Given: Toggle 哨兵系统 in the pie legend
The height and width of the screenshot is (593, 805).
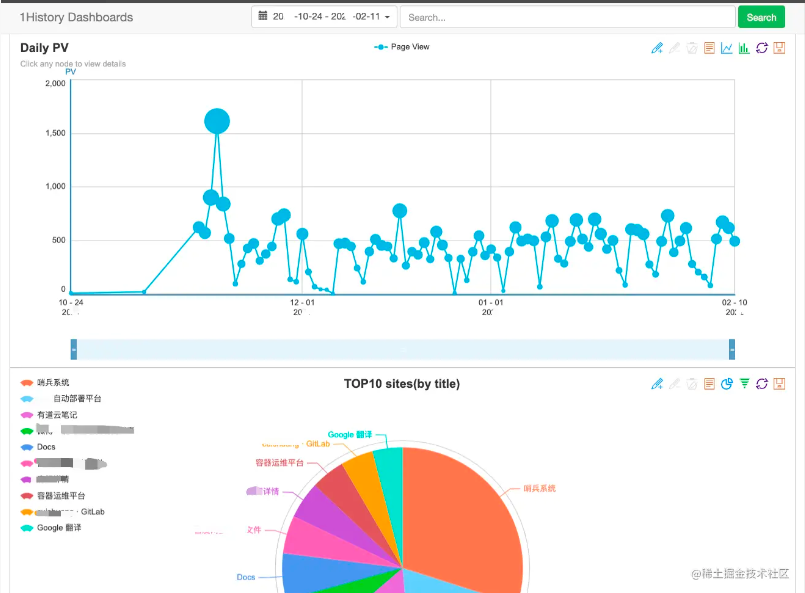Looking at the screenshot, I should [x=45, y=382].
